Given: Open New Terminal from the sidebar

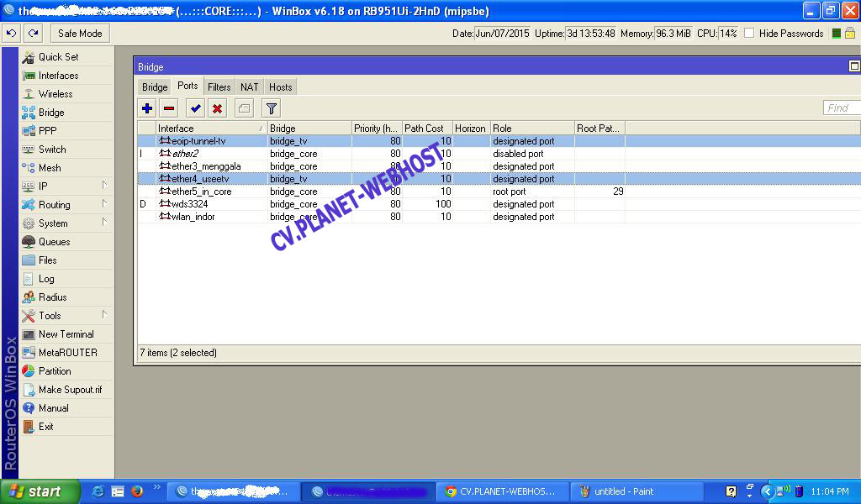Looking at the screenshot, I should pos(66,334).
